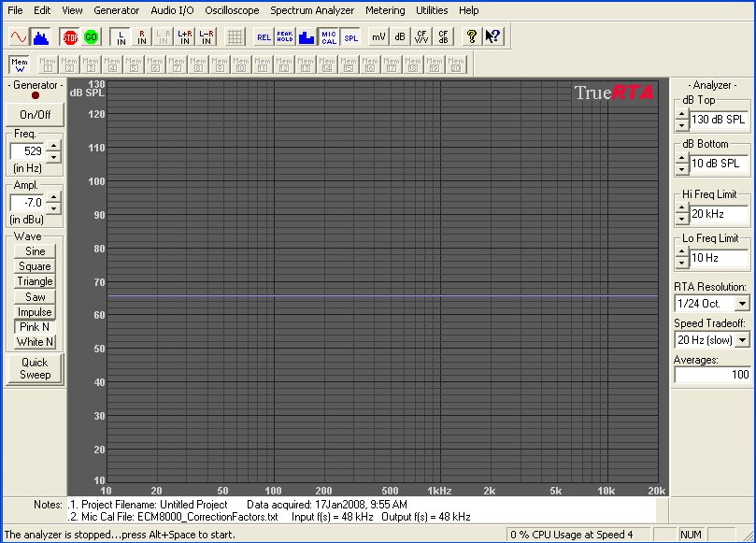756x543 pixels.
Task: Click the red STOP icon
Action: pos(70,36)
